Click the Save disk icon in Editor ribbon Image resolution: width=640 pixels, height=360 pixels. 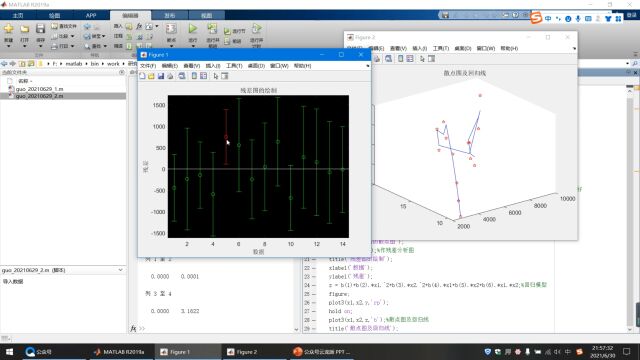[40, 29]
